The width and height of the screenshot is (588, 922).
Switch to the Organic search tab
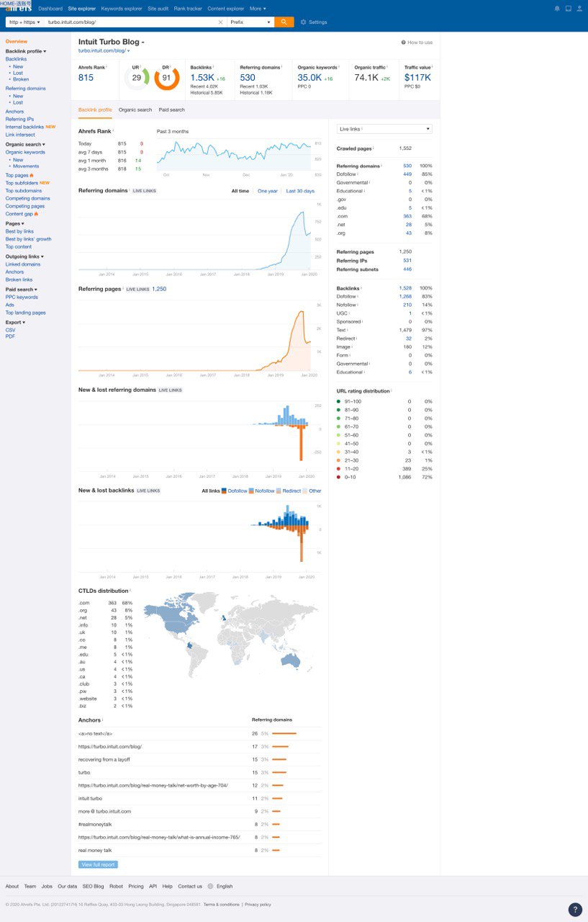(x=135, y=110)
